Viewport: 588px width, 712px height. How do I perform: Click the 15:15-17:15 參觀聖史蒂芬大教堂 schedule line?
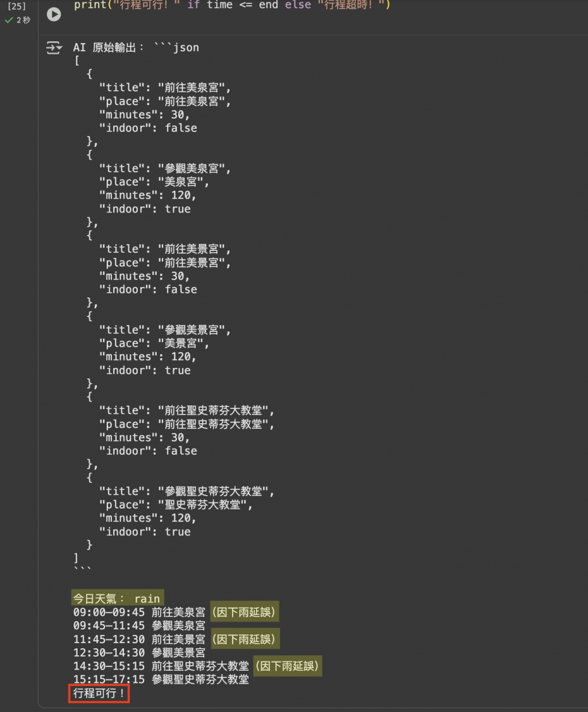[x=161, y=680]
